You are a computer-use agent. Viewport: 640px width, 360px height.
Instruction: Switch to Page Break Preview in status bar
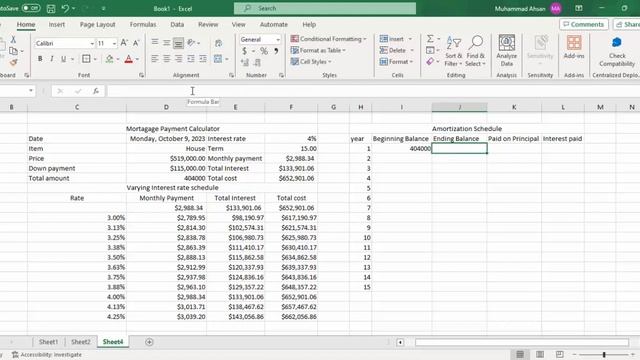coord(560,354)
